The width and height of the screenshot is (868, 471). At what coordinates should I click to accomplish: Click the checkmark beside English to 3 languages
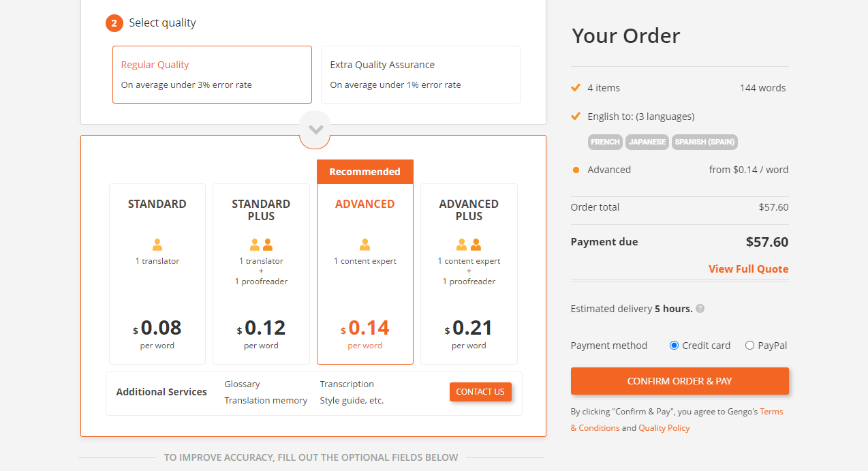tap(576, 116)
